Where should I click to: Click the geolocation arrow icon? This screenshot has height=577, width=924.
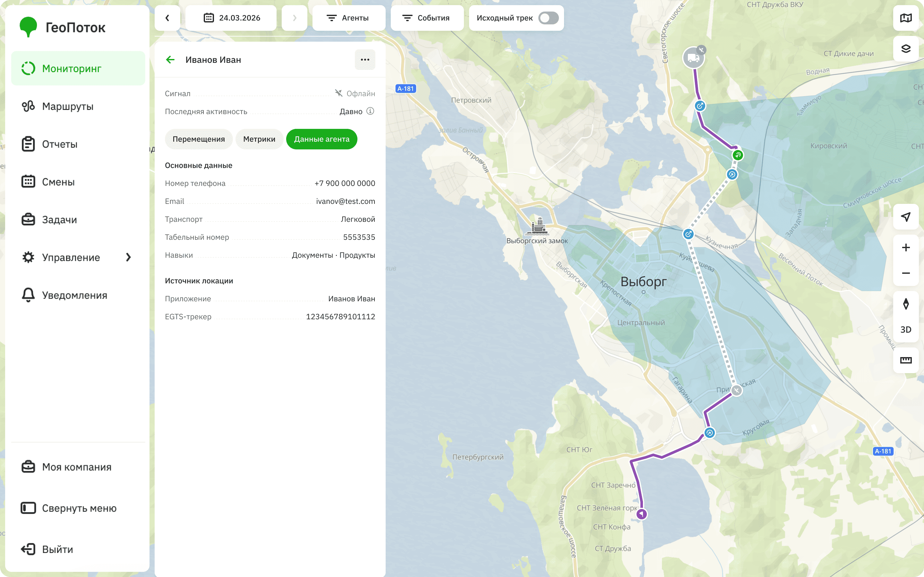coord(906,217)
